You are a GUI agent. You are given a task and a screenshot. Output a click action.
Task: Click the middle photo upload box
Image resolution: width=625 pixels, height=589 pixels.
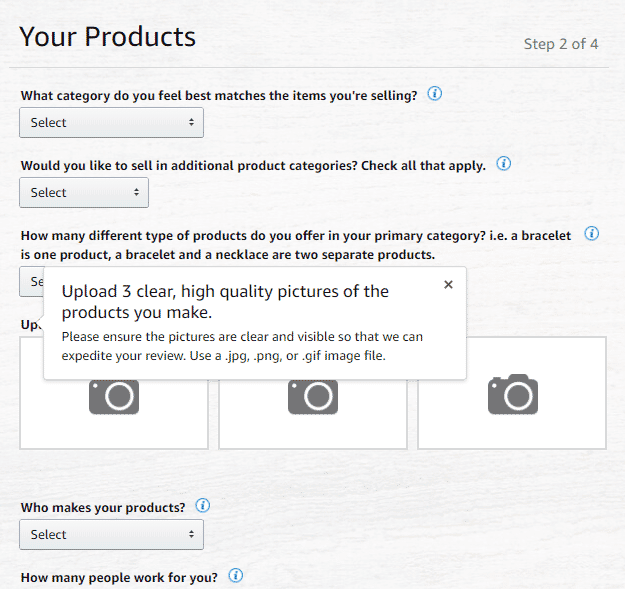pos(313,414)
